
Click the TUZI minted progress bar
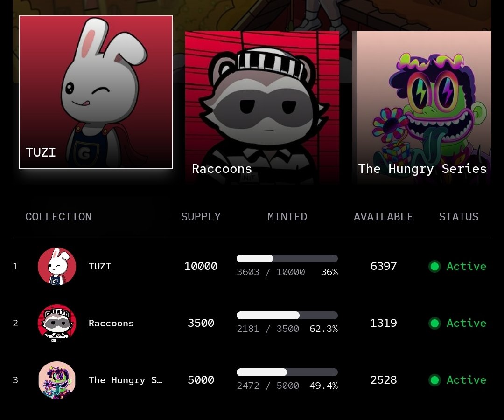coord(287,259)
